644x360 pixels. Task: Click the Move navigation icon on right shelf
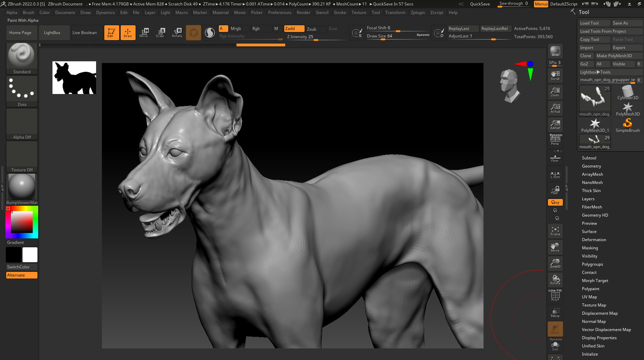coord(555,247)
